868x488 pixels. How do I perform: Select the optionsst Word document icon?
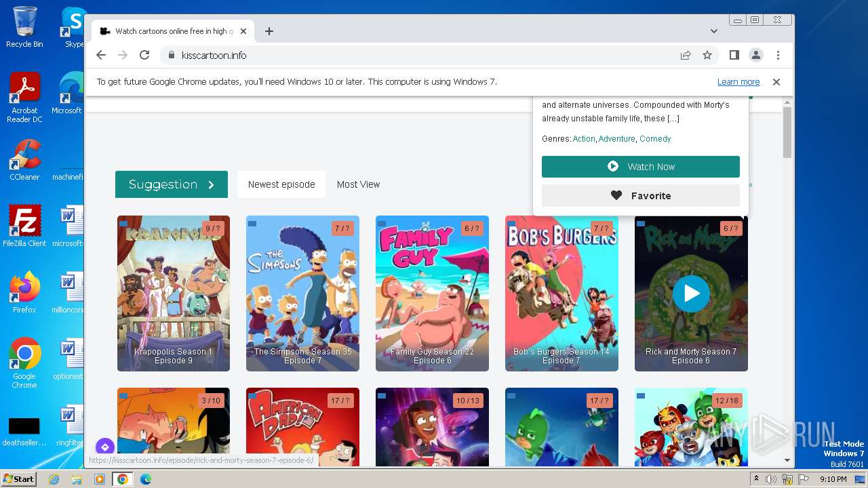point(68,359)
